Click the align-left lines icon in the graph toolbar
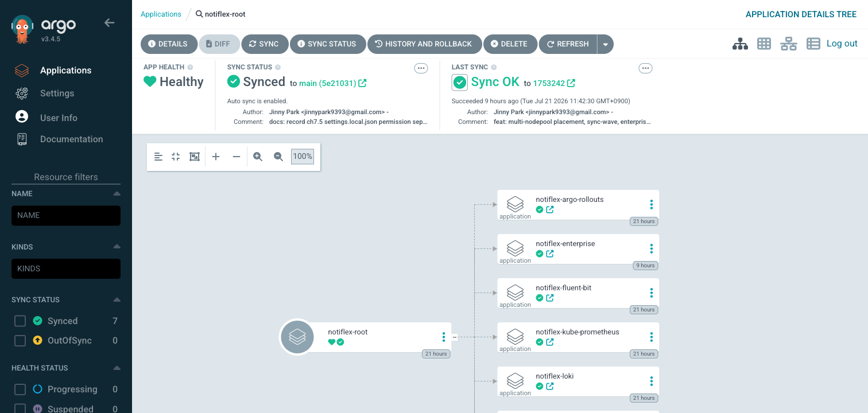This screenshot has height=413, width=868. (x=158, y=157)
